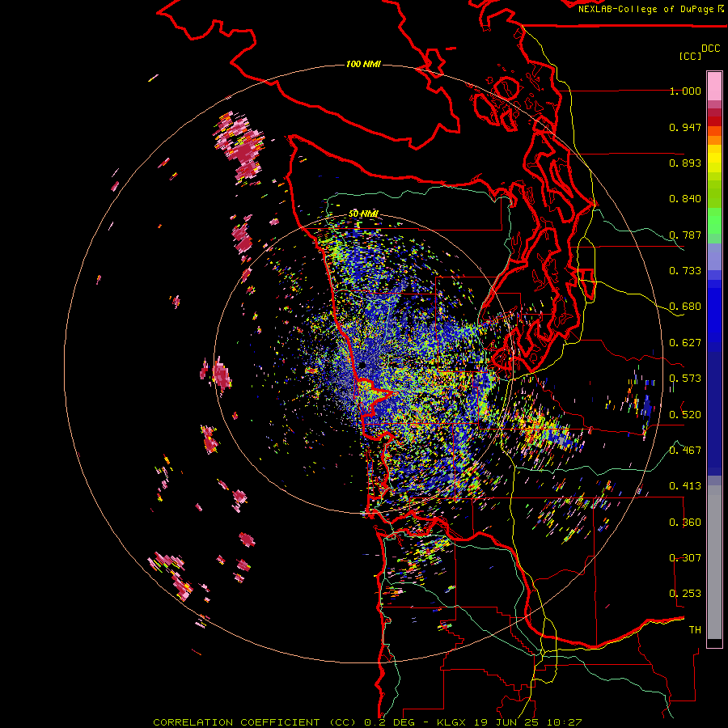The image size is (728, 728).
Task: Click the CORRELATION COEFFICIENT caption text
Action: [236, 722]
